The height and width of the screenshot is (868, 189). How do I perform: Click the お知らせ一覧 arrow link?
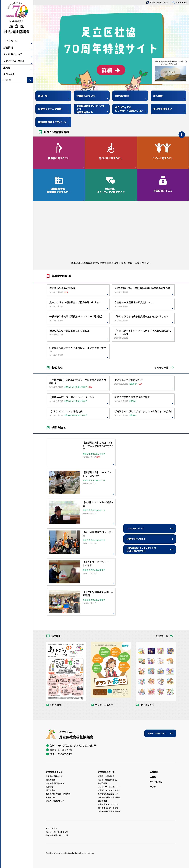coord(164,368)
